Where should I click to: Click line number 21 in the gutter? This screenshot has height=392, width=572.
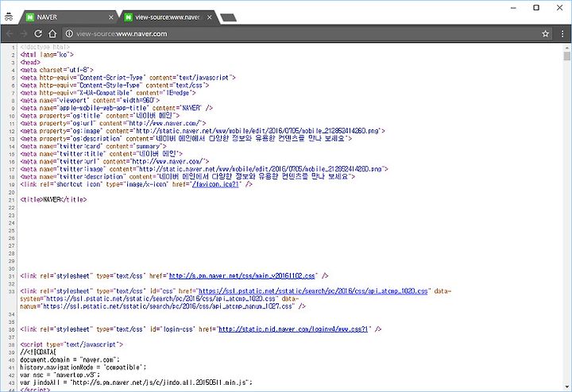pyautogui.click(x=12, y=200)
